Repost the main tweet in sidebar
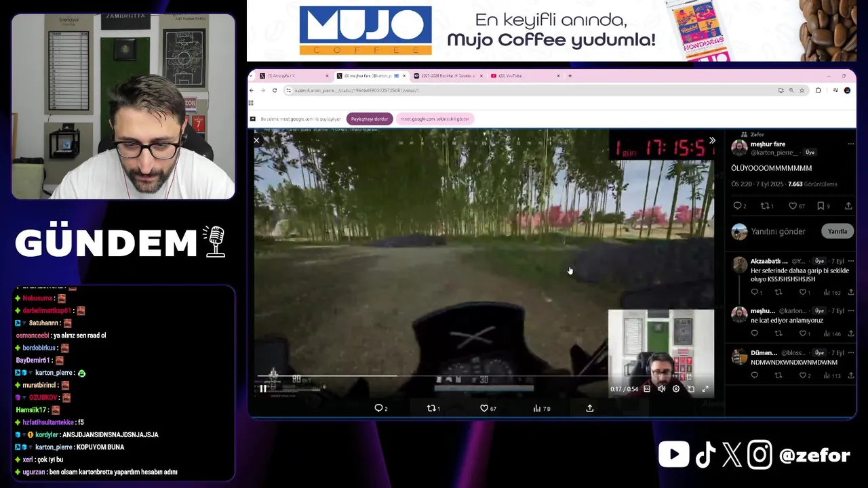 tap(767, 206)
